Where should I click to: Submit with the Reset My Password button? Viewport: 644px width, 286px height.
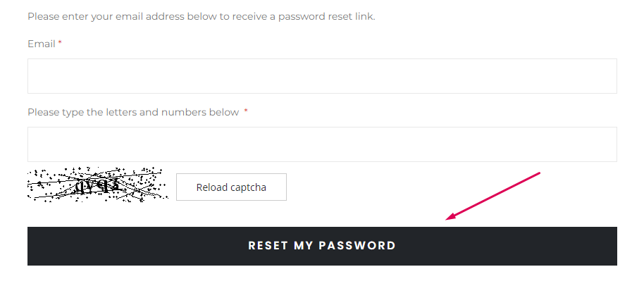[x=322, y=246]
